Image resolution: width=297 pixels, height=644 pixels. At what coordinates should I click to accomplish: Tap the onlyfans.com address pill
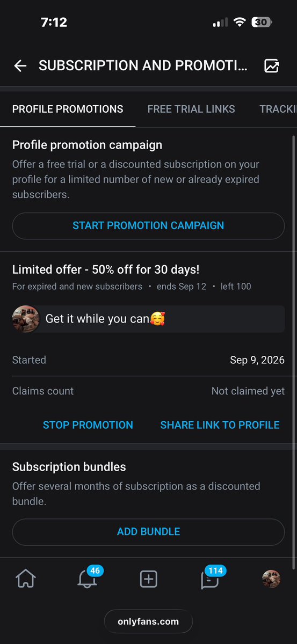click(148, 622)
